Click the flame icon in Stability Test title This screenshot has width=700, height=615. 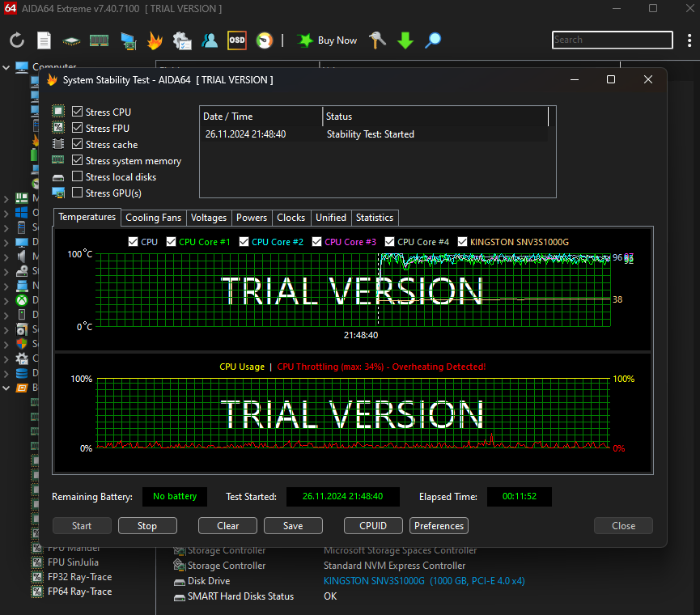[53, 80]
